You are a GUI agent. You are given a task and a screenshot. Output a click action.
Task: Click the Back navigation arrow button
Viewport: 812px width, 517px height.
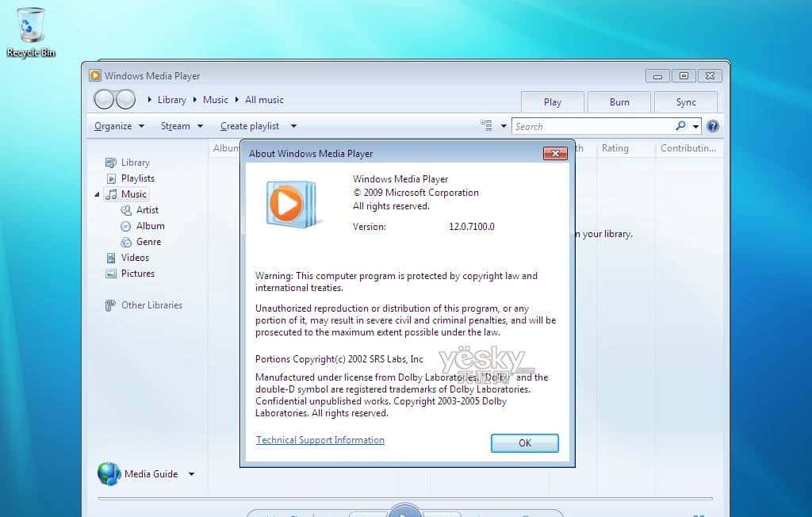105,100
